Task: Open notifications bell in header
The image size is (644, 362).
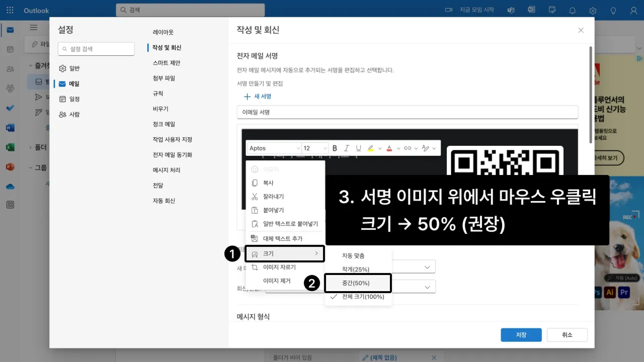Action: [x=572, y=10]
